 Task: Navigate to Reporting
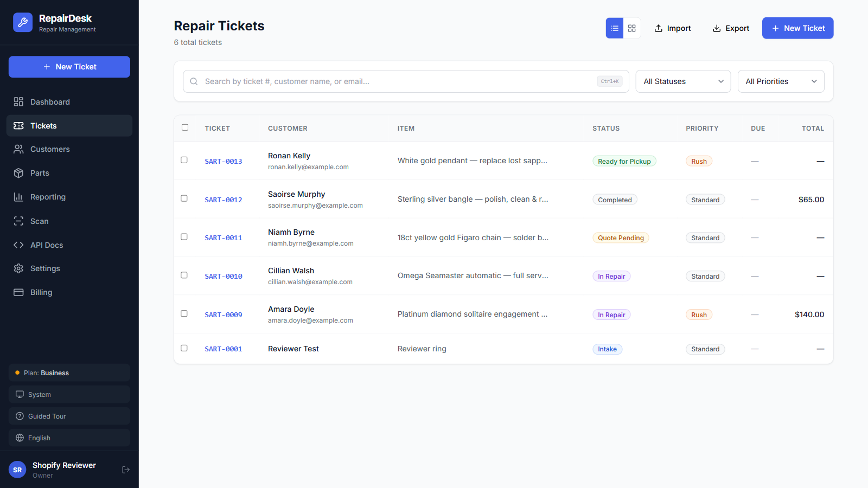click(x=69, y=197)
